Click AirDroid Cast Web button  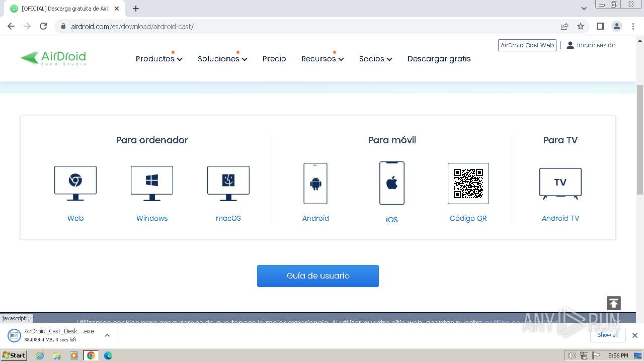527,45
